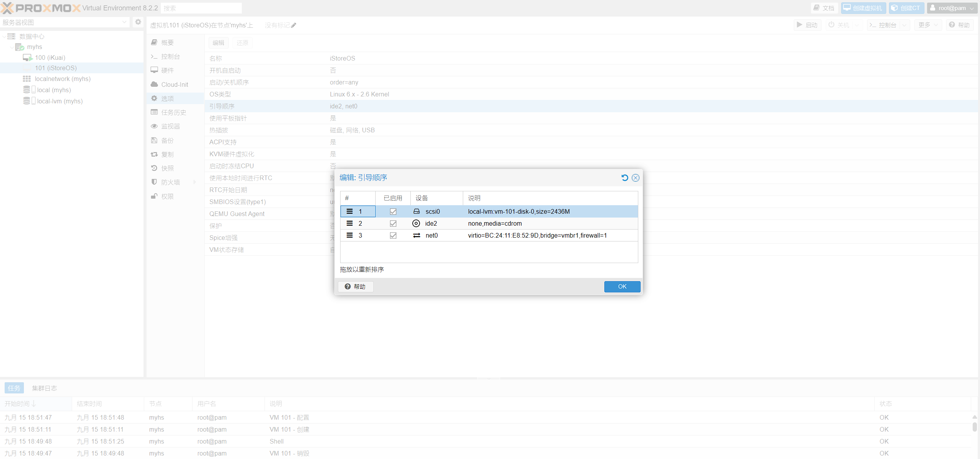
Task: Select the 'VM 101 - 销毁' task row
Action: [486, 453]
